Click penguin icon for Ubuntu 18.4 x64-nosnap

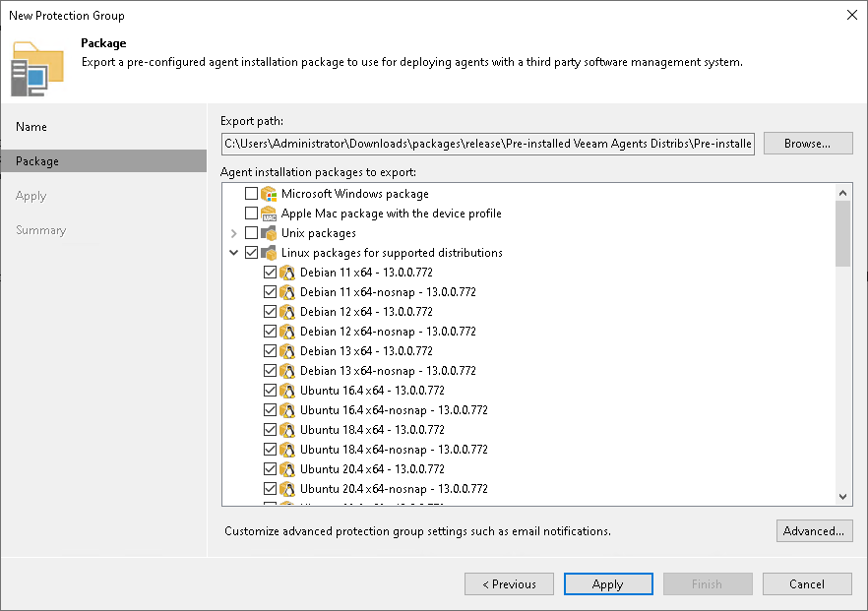click(x=287, y=450)
